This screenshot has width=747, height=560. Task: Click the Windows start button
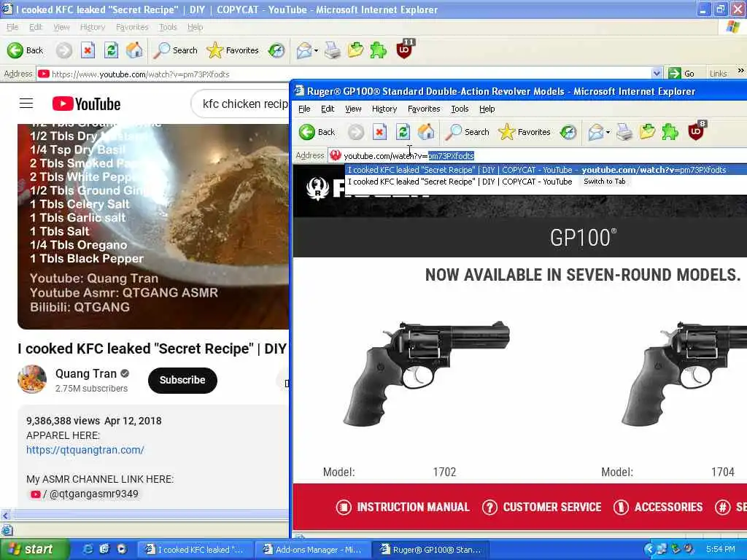34,550
